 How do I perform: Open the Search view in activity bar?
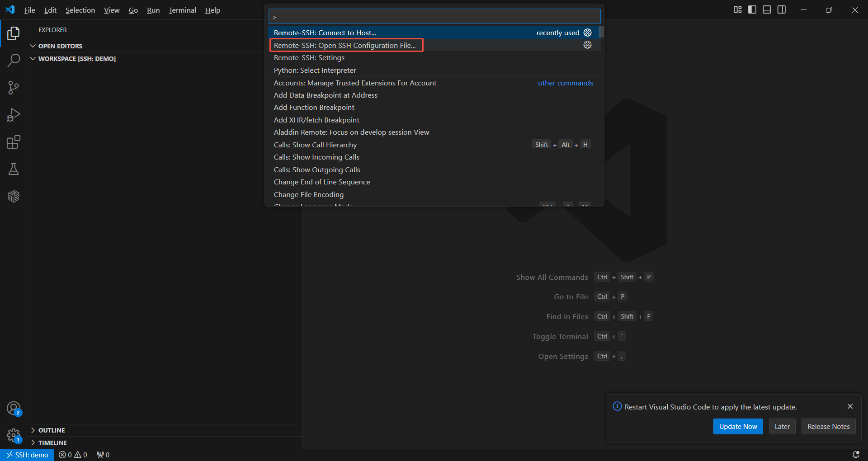14,60
